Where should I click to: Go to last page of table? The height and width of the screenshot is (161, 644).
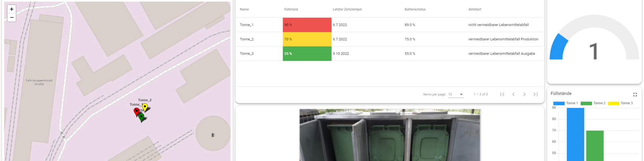(535, 94)
